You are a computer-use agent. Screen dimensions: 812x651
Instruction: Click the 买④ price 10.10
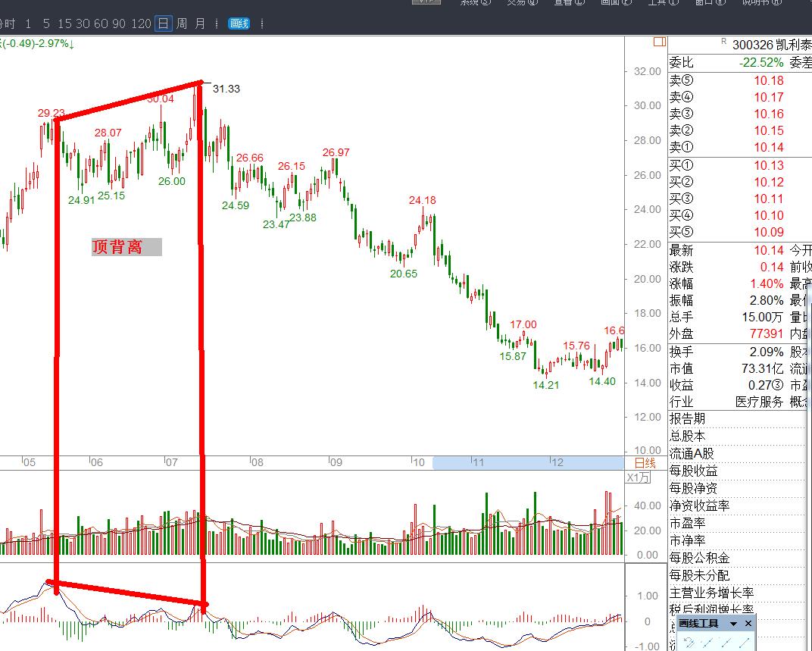(x=769, y=215)
